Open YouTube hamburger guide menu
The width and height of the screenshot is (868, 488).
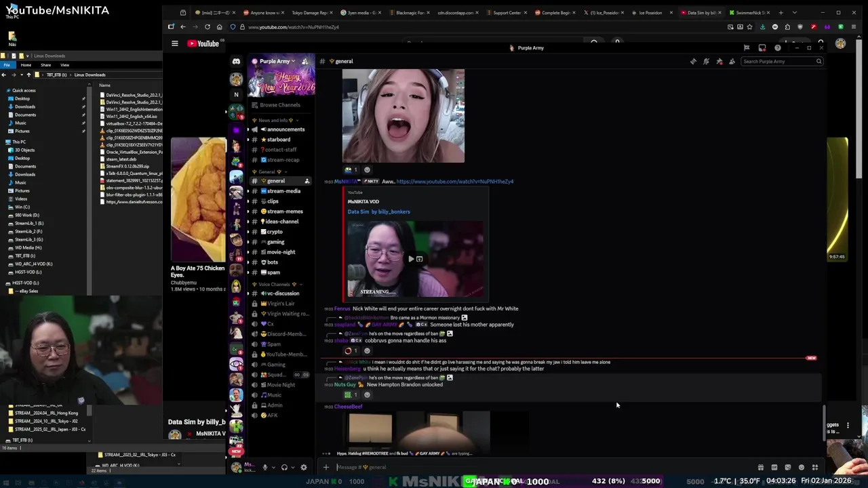coord(175,43)
